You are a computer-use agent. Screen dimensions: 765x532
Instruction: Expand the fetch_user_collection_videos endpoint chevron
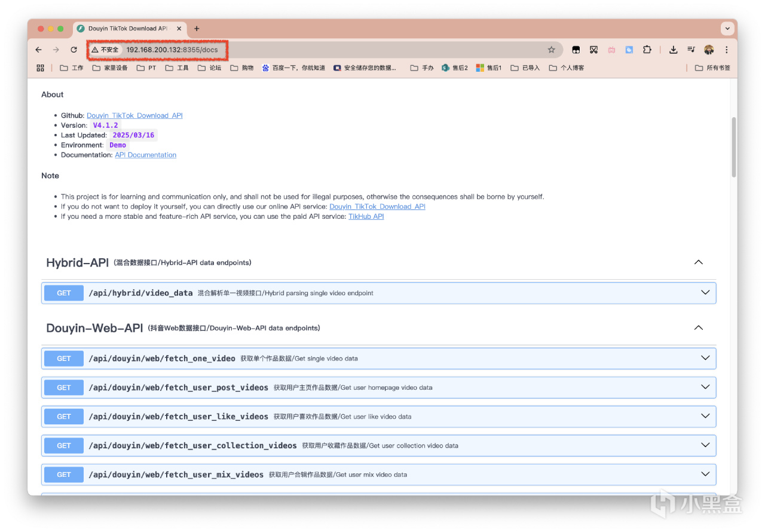point(705,445)
